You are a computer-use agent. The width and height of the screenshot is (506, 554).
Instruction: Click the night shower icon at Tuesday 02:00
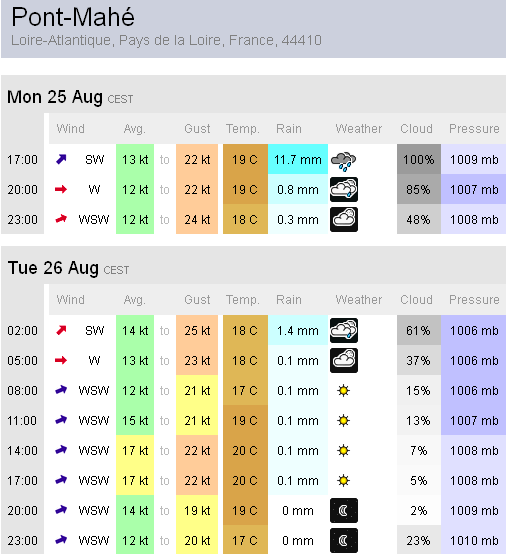(344, 330)
